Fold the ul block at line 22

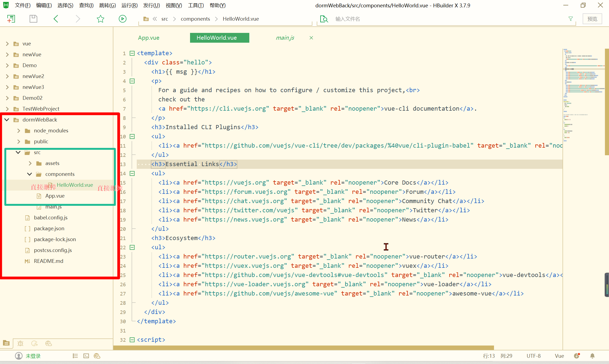132,247
